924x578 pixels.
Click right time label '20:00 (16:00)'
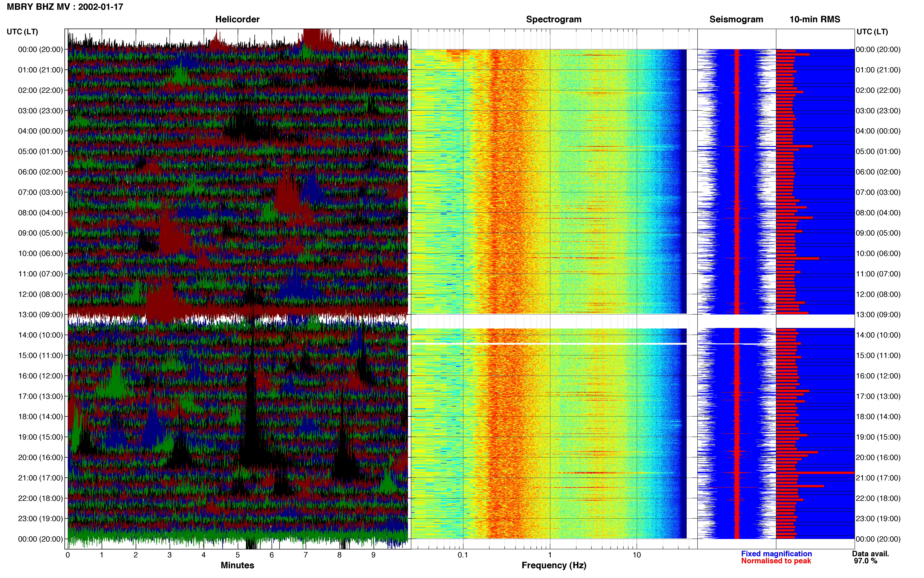878,457
